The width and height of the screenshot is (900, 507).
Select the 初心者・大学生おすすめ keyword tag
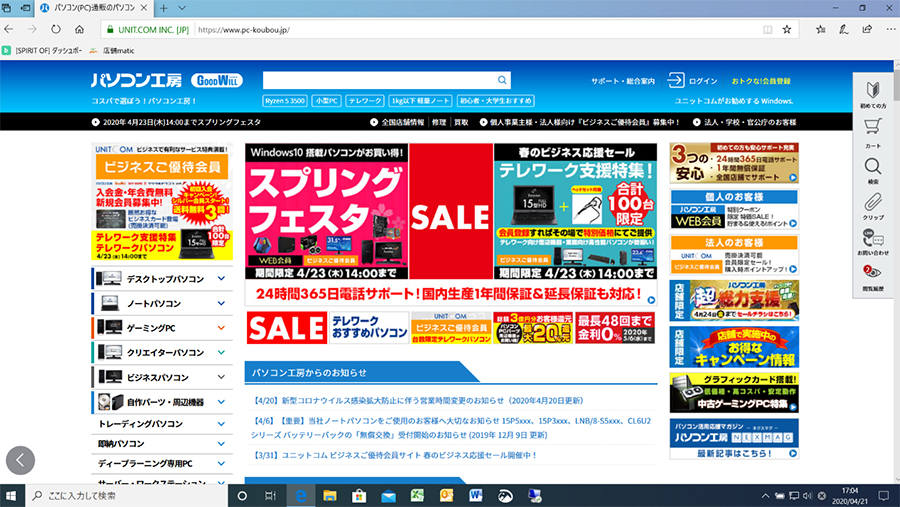click(x=496, y=100)
